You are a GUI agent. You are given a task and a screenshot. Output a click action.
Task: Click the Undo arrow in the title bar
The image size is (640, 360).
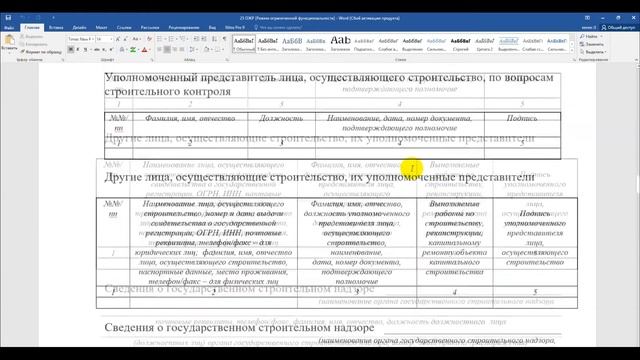click(22, 18)
